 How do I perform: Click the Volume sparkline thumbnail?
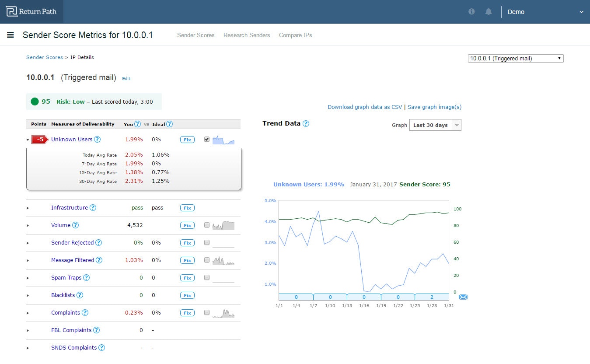tap(223, 226)
